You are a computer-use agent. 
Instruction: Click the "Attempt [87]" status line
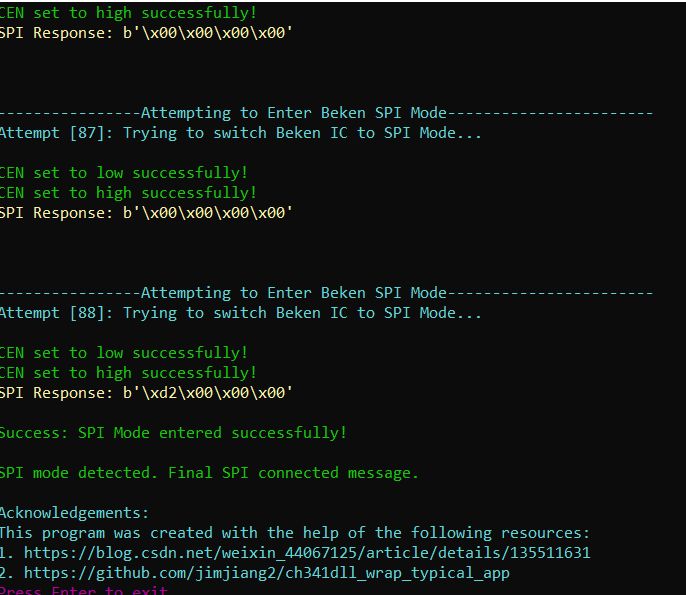(240, 133)
